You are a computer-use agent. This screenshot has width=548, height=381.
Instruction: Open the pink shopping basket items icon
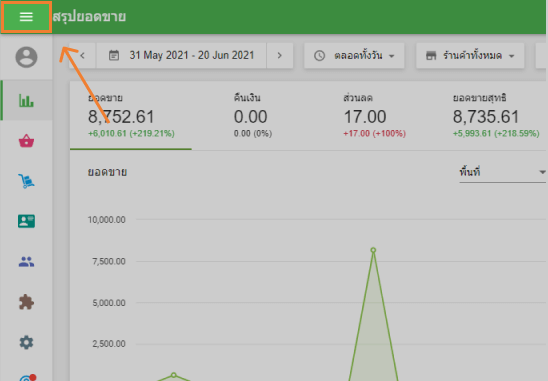click(26, 141)
